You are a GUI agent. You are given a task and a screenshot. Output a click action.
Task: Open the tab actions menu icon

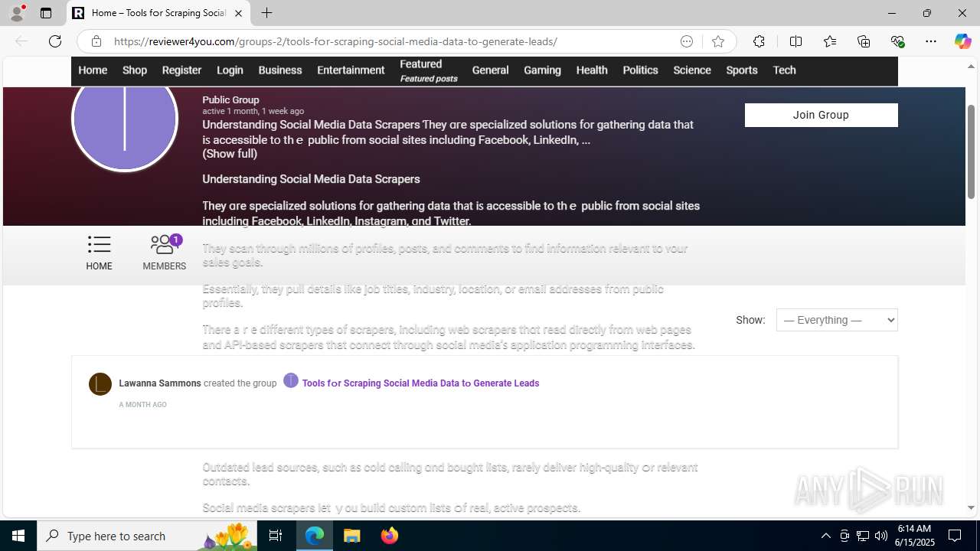pyautogui.click(x=46, y=13)
